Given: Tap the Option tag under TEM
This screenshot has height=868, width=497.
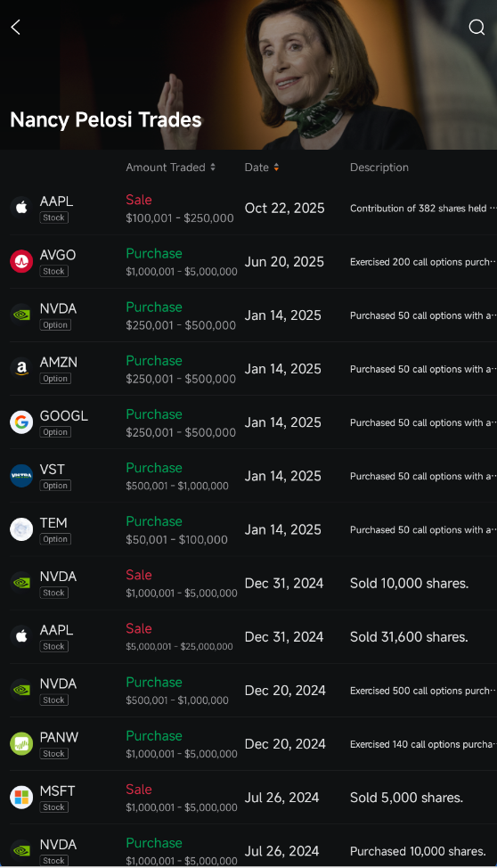Looking at the screenshot, I should 55,539.
